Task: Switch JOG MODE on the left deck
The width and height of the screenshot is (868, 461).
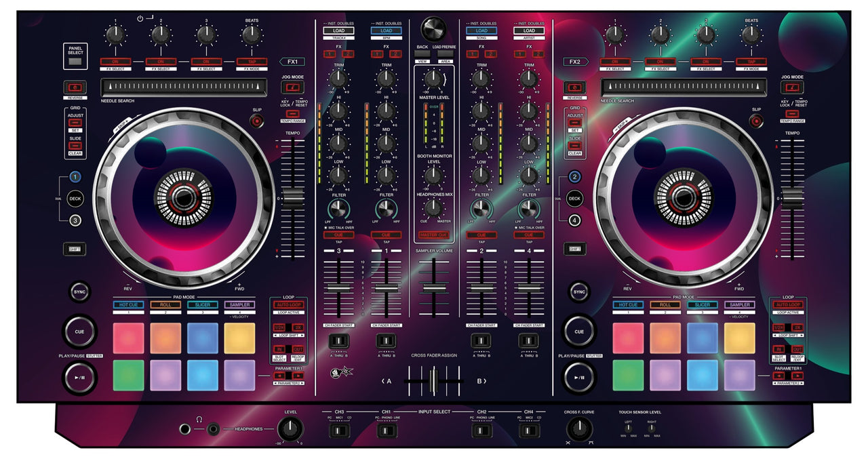Action: click(293, 87)
